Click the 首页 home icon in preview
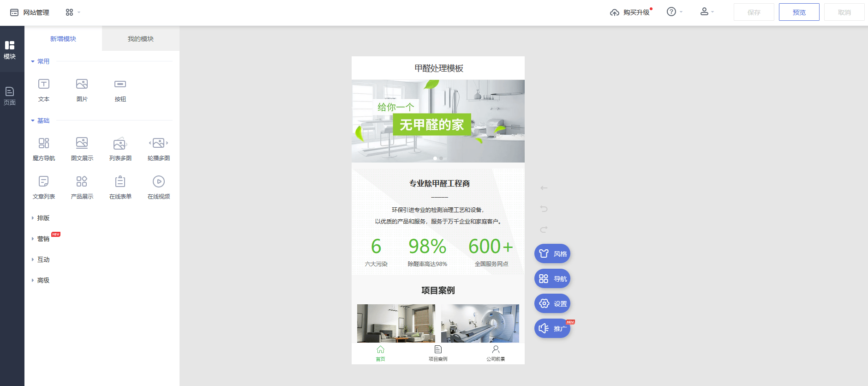 click(380, 350)
